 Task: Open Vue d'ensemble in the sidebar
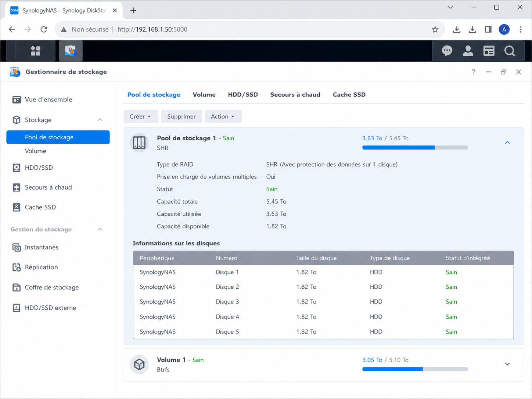(48, 100)
